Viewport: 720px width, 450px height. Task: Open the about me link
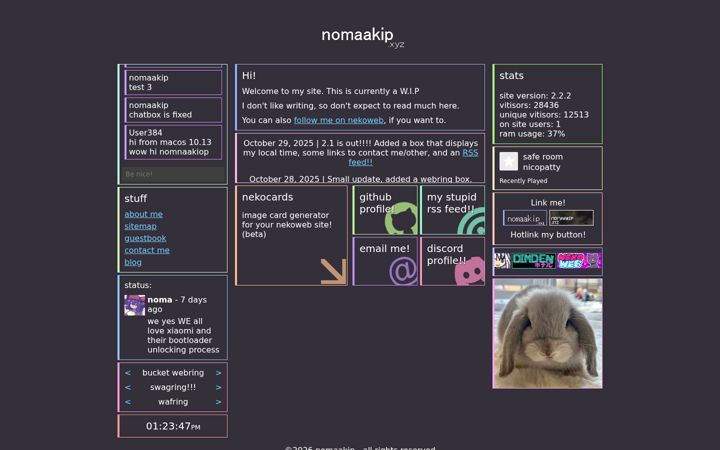(143, 214)
